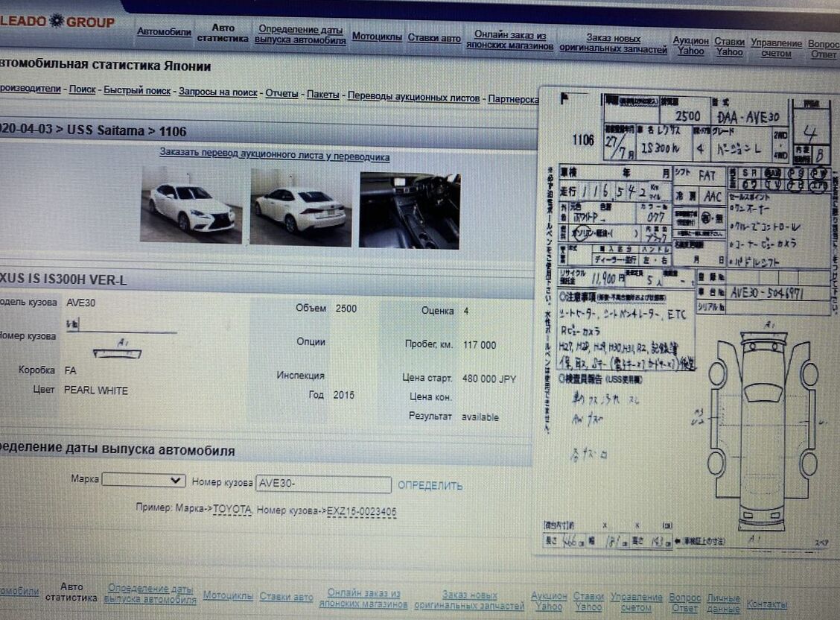840x620 pixels.
Task: Open Управление счетом in the footer navigation
Action: pos(637,602)
